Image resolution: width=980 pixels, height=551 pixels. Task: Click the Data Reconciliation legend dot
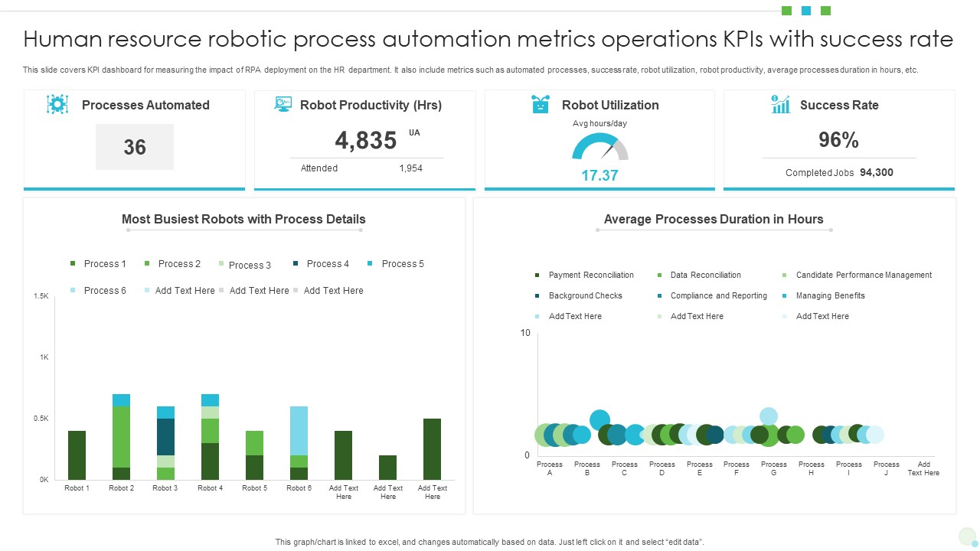660,275
